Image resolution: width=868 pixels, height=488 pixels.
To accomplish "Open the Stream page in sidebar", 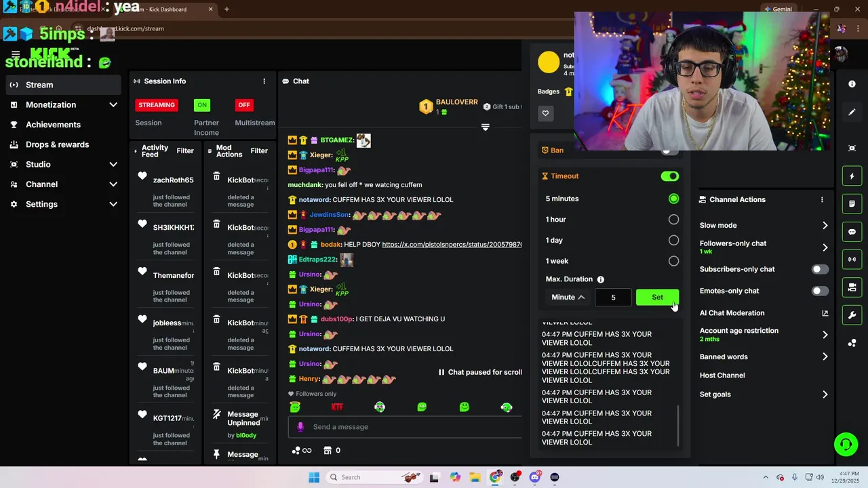I will pyautogui.click(x=64, y=85).
